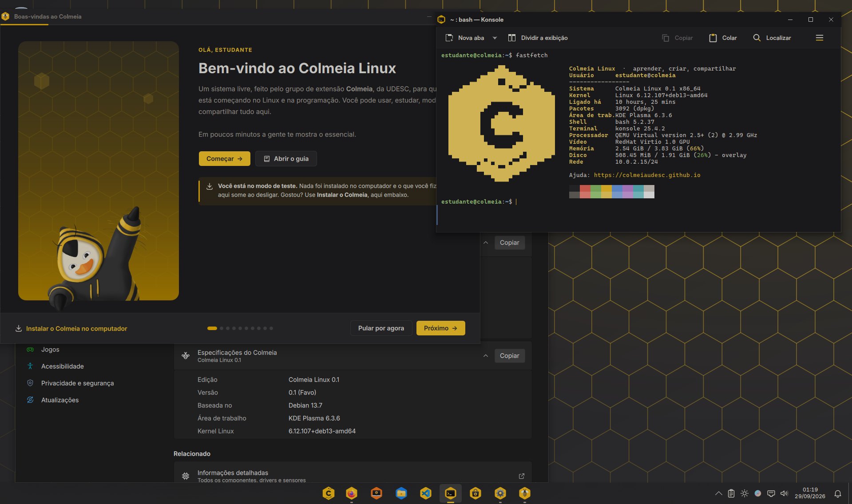
Task: Open network connections tray icon
Action: [771, 493]
